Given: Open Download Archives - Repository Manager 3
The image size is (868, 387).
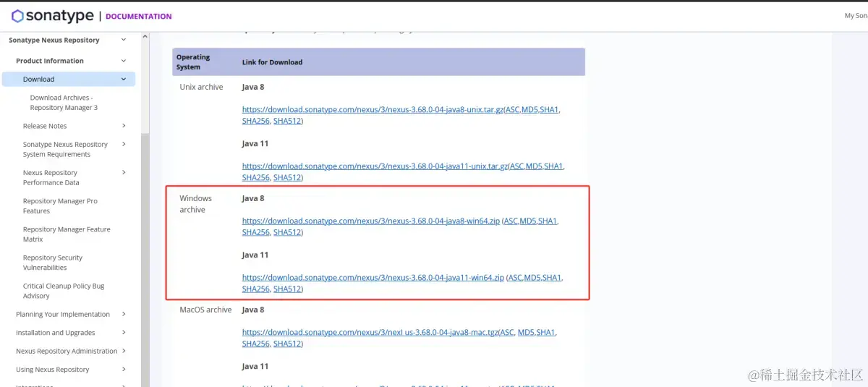Looking at the screenshot, I should (x=64, y=103).
